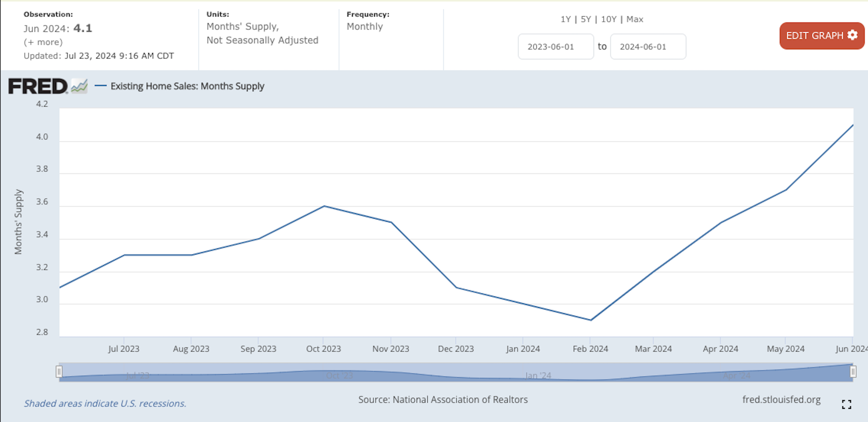Screen dimensions: 868x422
Task: Click the Feb 2024 low point on line
Action: click(x=591, y=320)
